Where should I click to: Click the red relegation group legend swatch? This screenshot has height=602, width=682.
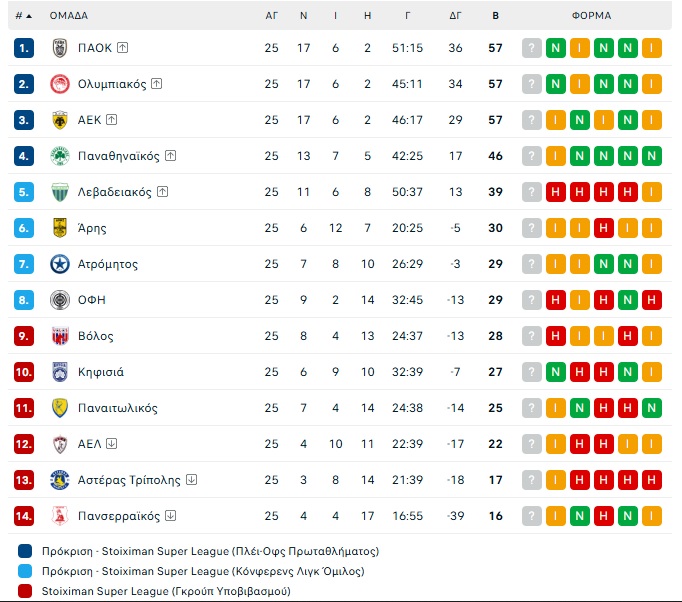click(24, 591)
